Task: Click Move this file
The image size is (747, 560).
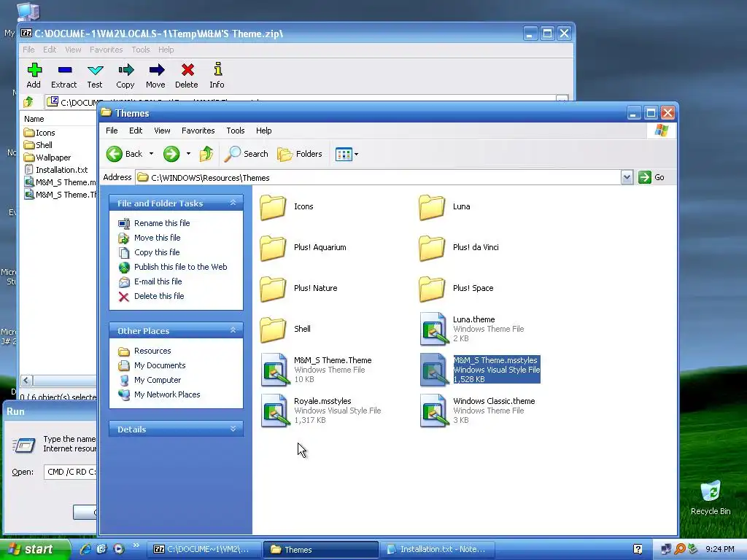Action: point(158,238)
